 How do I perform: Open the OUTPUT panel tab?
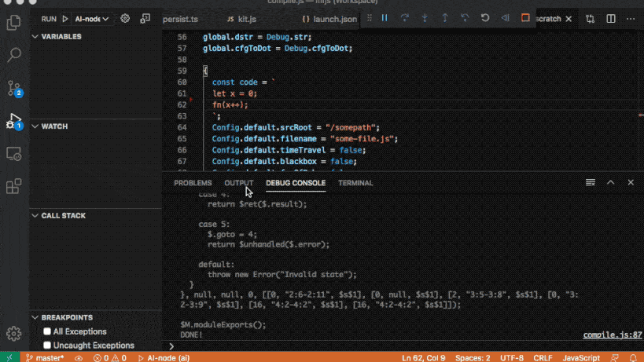coord(238,183)
